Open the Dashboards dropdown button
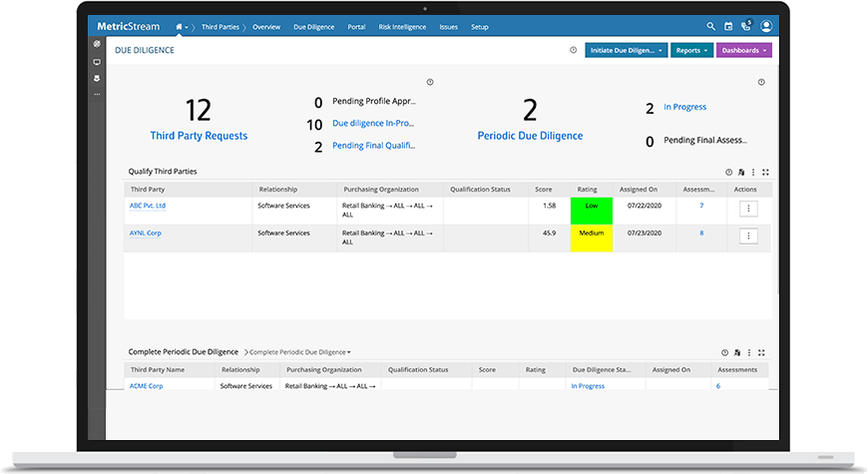868x474 pixels. click(743, 50)
